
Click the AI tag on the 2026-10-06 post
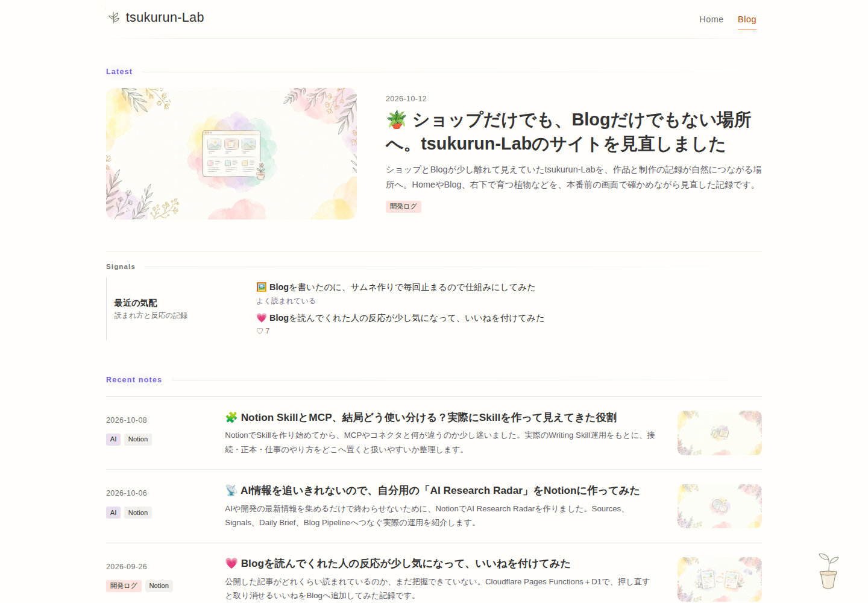(113, 513)
